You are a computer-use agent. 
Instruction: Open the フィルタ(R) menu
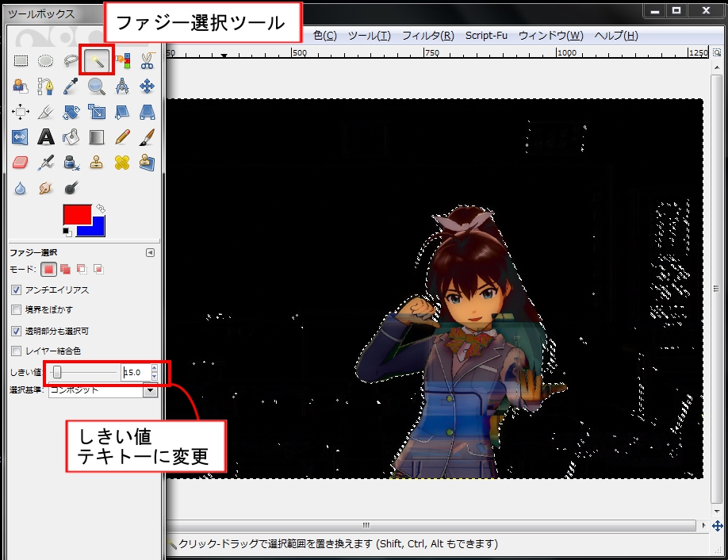(x=427, y=36)
